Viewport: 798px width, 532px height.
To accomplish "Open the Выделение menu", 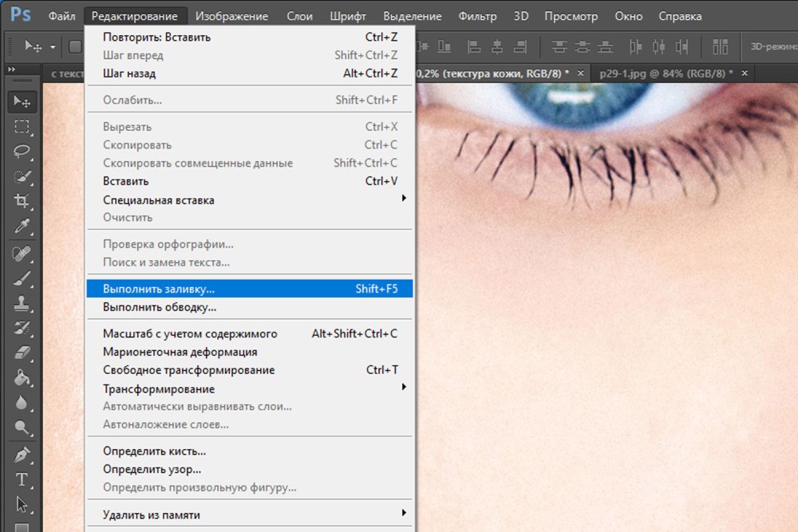I will point(413,16).
